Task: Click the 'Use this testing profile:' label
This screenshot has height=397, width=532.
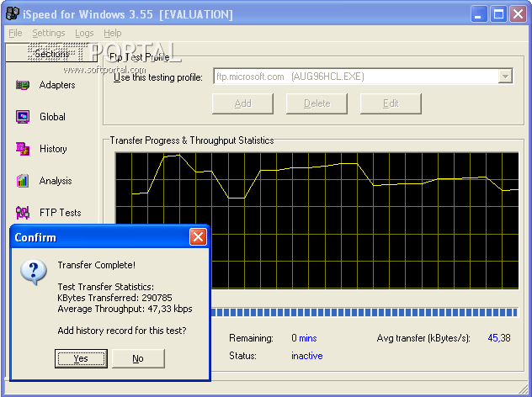Action: click(x=157, y=77)
